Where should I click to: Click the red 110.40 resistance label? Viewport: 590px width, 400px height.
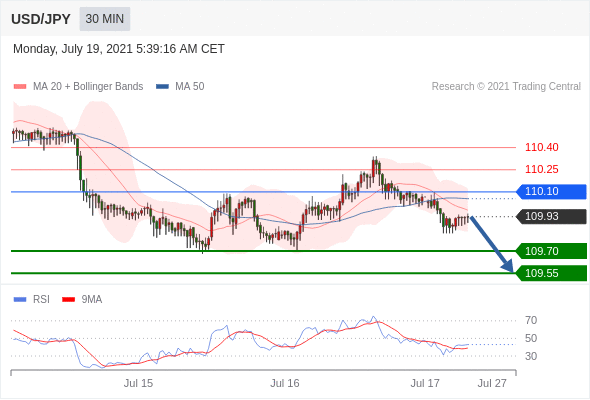542,147
